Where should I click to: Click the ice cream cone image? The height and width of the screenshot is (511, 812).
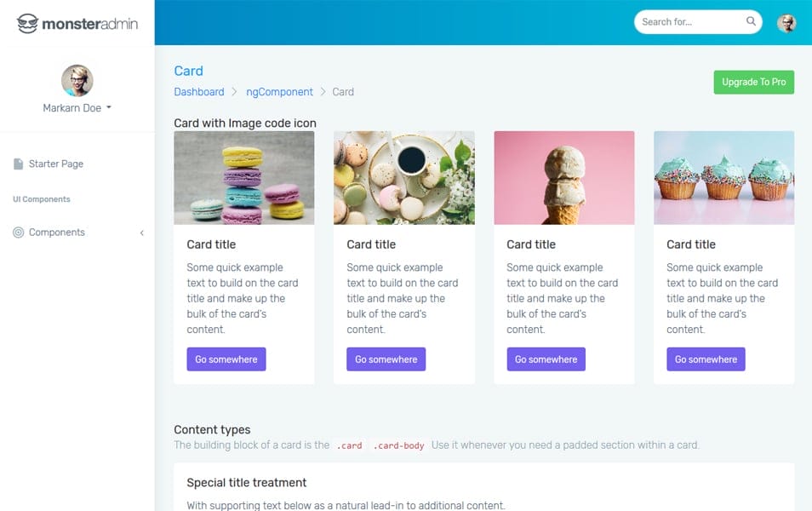click(x=563, y=178)
